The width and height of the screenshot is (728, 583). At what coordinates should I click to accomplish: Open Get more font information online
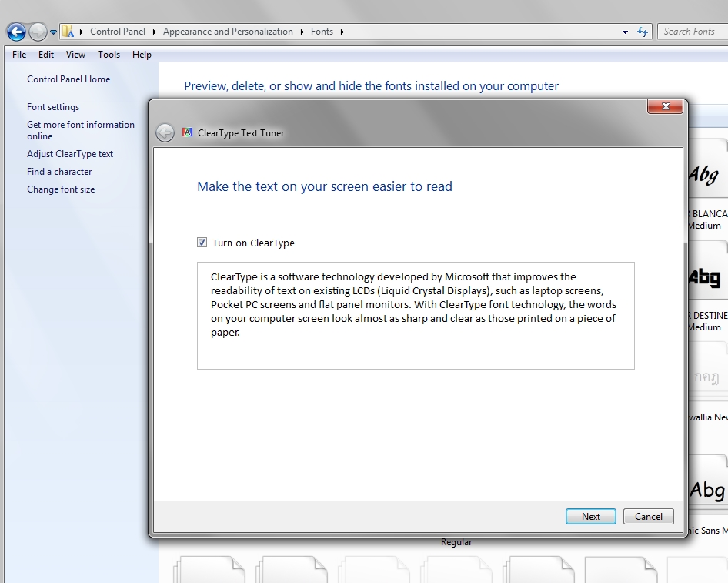tap(81, 130)
